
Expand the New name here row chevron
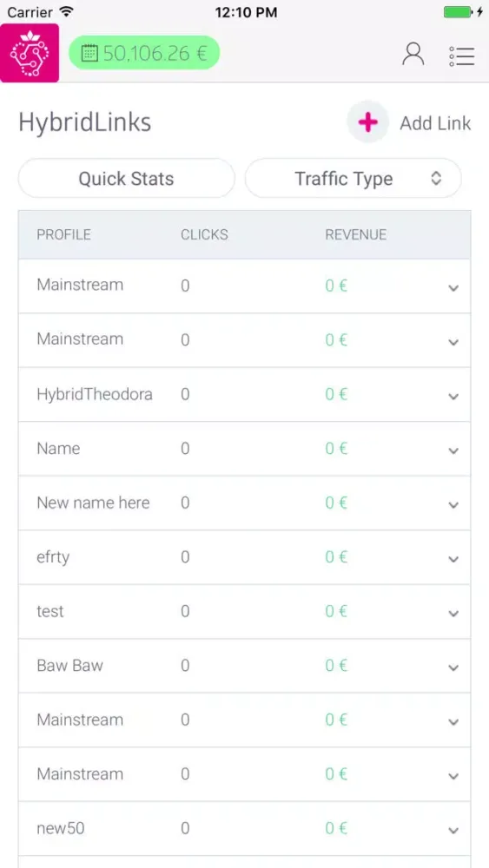click(453, 505)
